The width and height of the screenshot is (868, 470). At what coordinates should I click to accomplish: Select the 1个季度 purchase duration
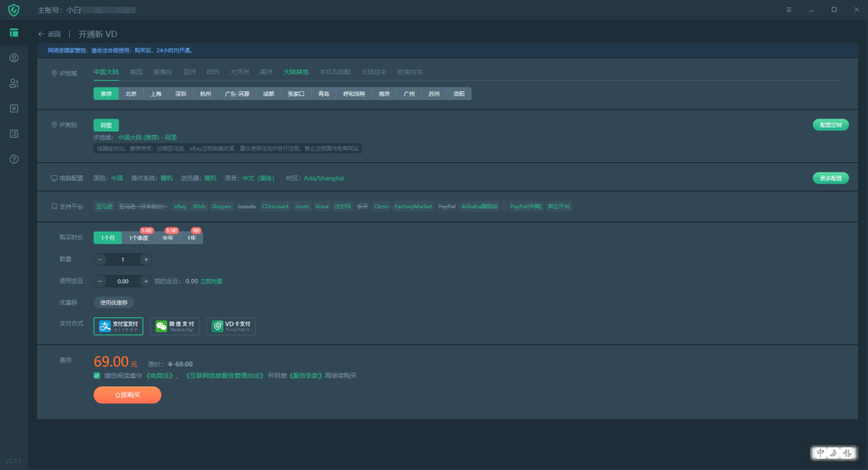138,238
